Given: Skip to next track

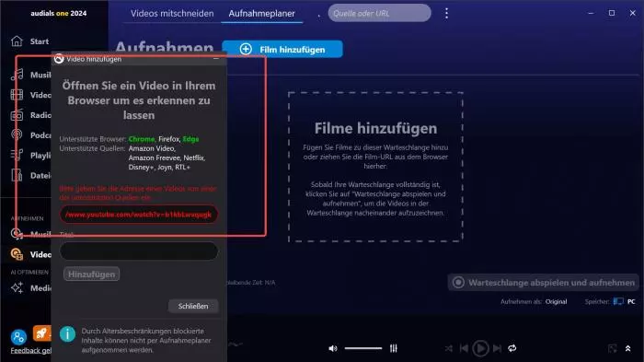Looking at the screenshot, I should (x=497, y=348).
